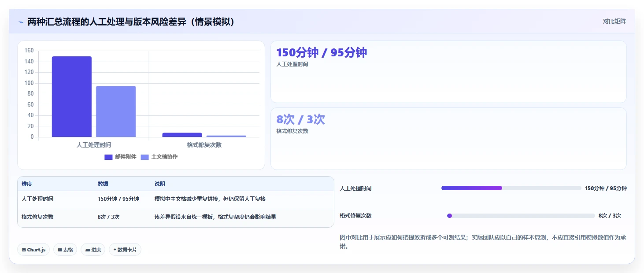Click the 8次 / 3次 table cell
The width and height of the screenshot is (644, 273).
(109, 217)
